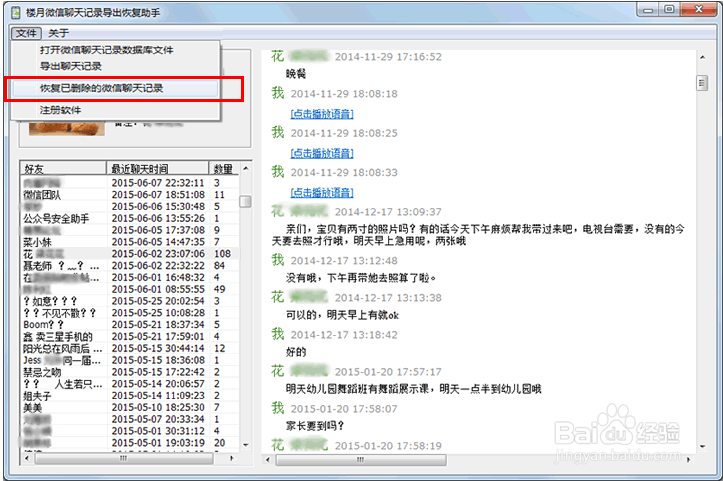Click friend list scroll right arrow
Image resolution: width=723 pixels, height=481 pixels.
pos(231,458)
